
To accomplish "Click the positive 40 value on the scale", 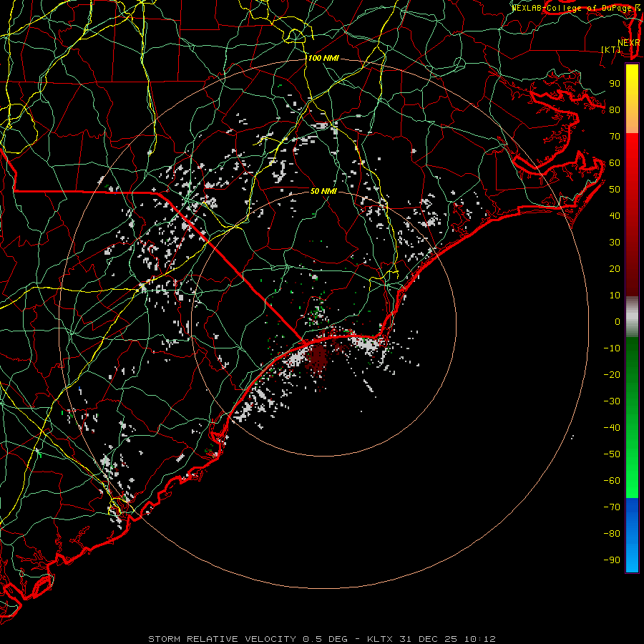I will pyautogui.click(x=615, y=215).
